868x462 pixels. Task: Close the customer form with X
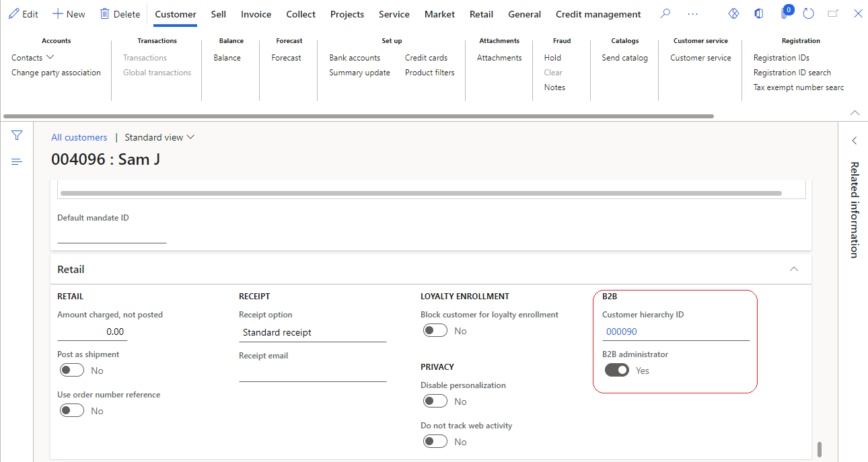click(858, 14)
